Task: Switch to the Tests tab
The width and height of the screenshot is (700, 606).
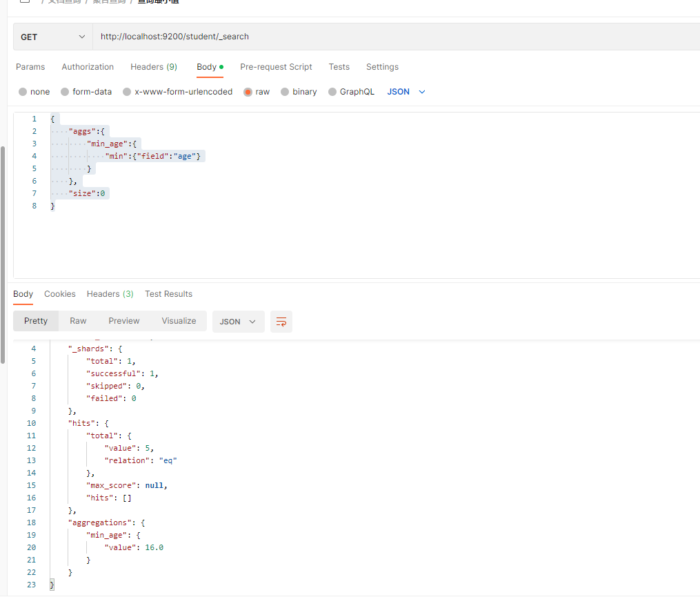Action: [339, 67]
